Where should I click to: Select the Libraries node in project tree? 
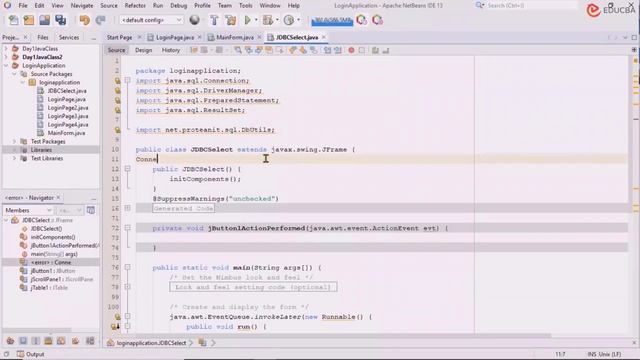[41, 150]
